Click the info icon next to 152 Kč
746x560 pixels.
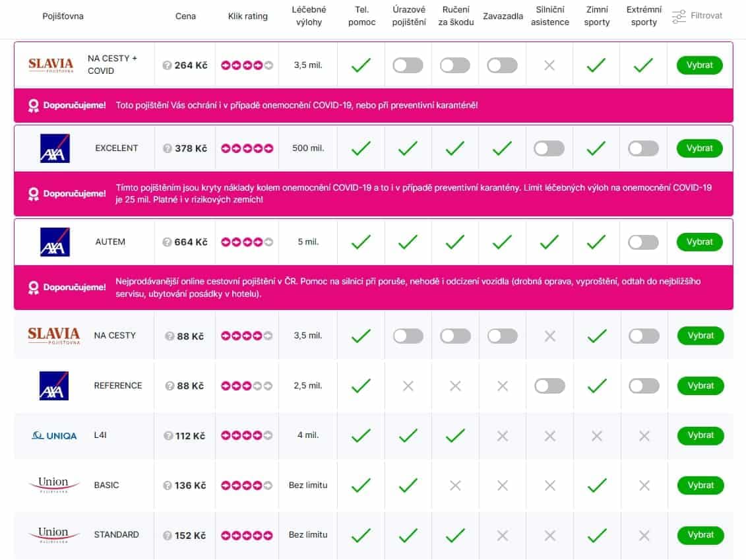(168, 536)
